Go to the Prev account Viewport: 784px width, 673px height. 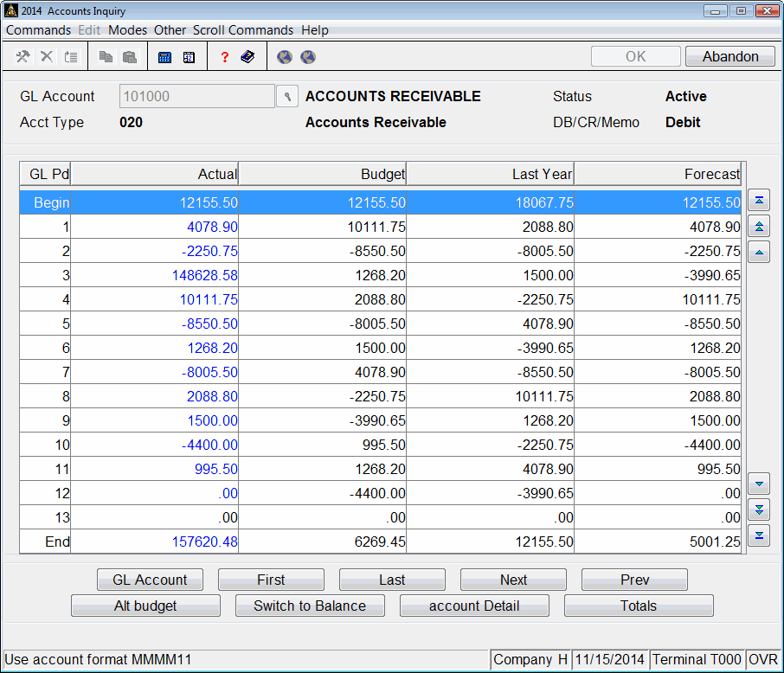634,580
